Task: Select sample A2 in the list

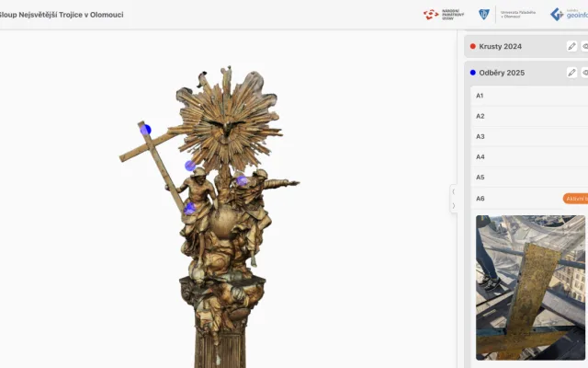Action: [529, 116]
